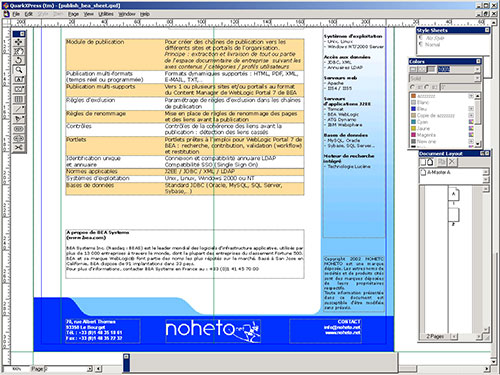500x375 pixels.
Task: Select the Picture Box tool
Action: click(x=19, y=89)
